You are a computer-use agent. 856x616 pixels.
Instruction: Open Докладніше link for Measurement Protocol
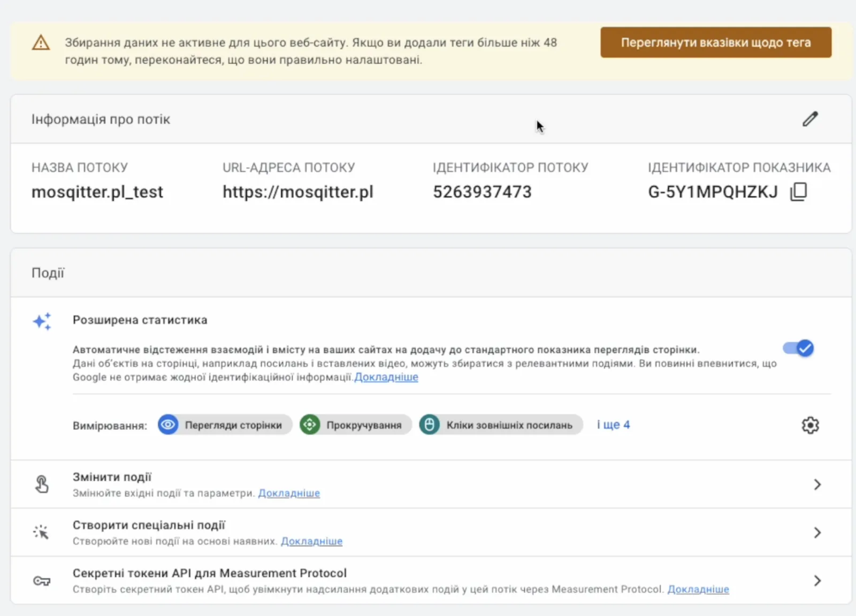coord(698,589)
